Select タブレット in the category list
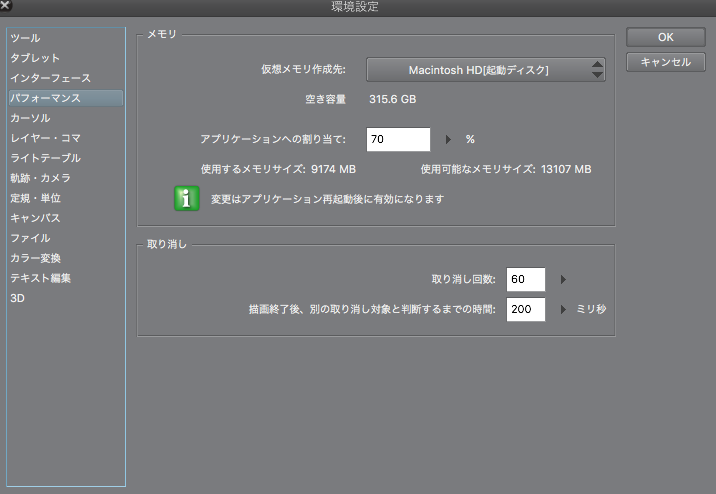Image resolution: width=716 pixels, height=494 pixels. [x=35, y=58]
